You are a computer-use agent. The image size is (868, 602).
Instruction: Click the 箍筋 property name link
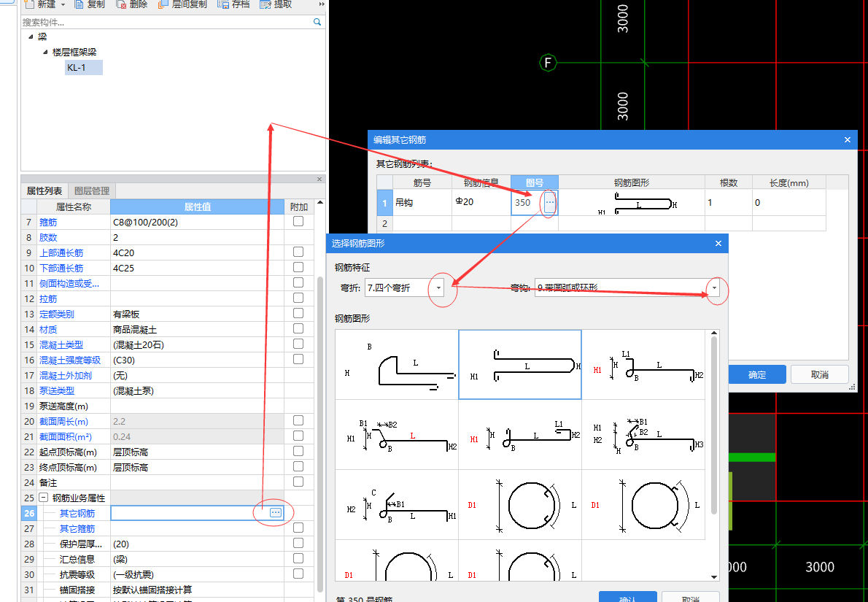coord(48,222)
